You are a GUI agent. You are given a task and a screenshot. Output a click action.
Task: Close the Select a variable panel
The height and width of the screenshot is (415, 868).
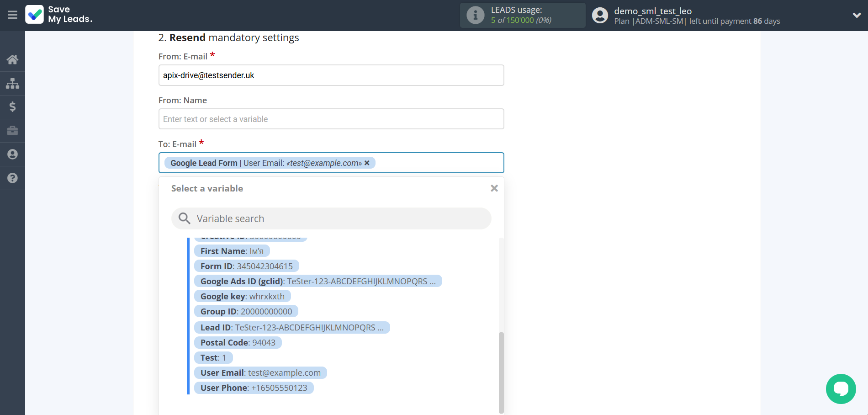(x=494, y=188)
